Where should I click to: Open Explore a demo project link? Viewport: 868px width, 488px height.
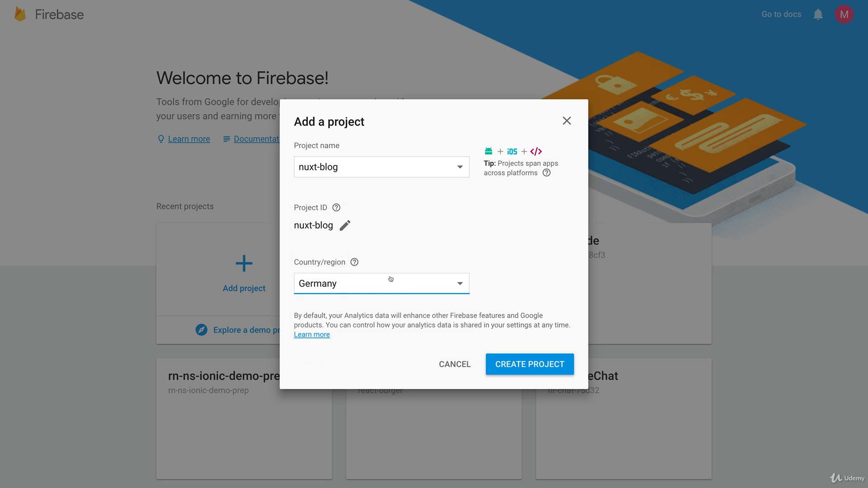(246, 330)
